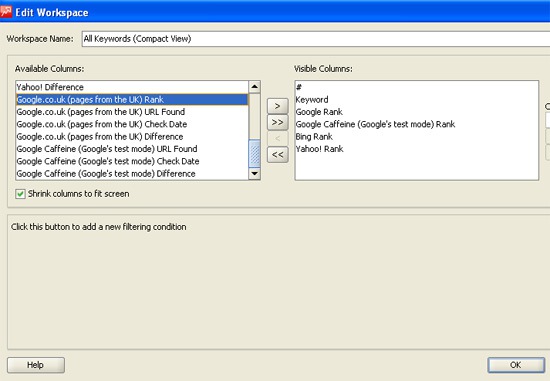Toggle Shrink columns to fit screen checkbox

click(20, 194)
